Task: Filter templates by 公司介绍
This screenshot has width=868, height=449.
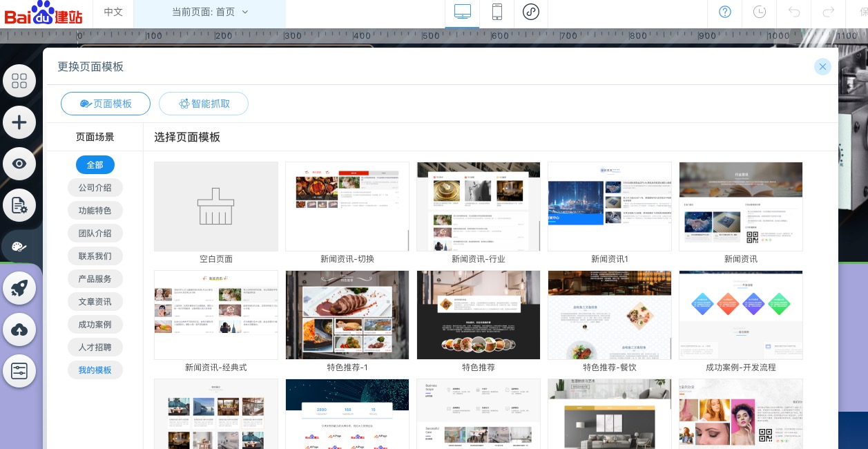Action: (x=95, y=188)
